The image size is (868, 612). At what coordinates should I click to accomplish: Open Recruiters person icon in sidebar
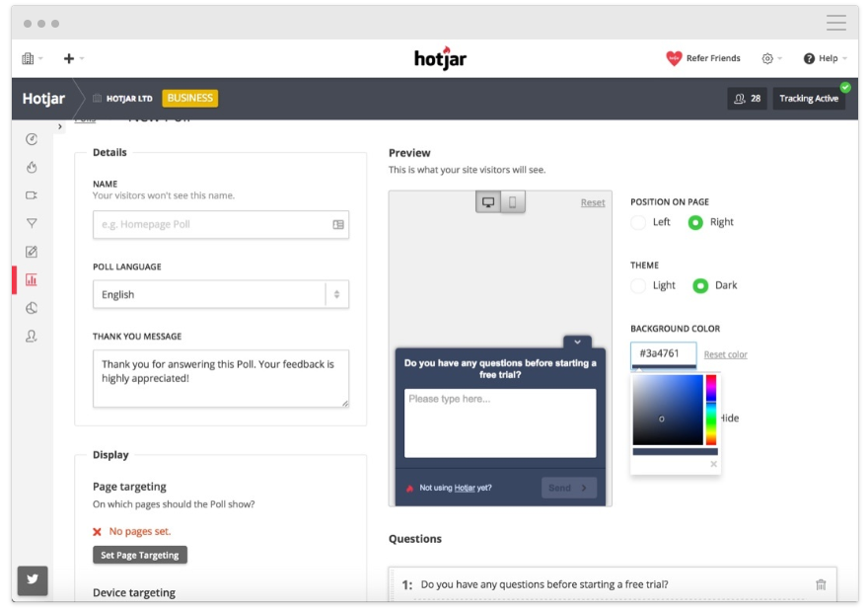[x=32, y=337]
